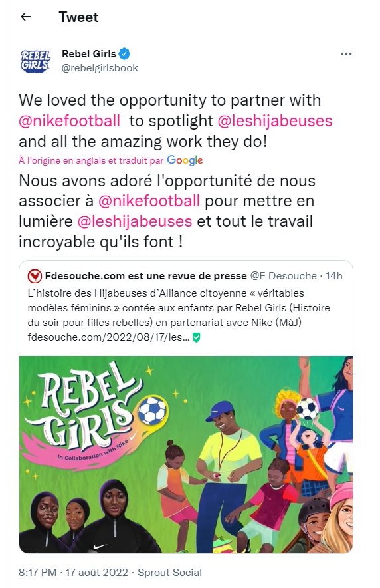Open @leshijabeuses mention in French translation

(x=135, y=221)
